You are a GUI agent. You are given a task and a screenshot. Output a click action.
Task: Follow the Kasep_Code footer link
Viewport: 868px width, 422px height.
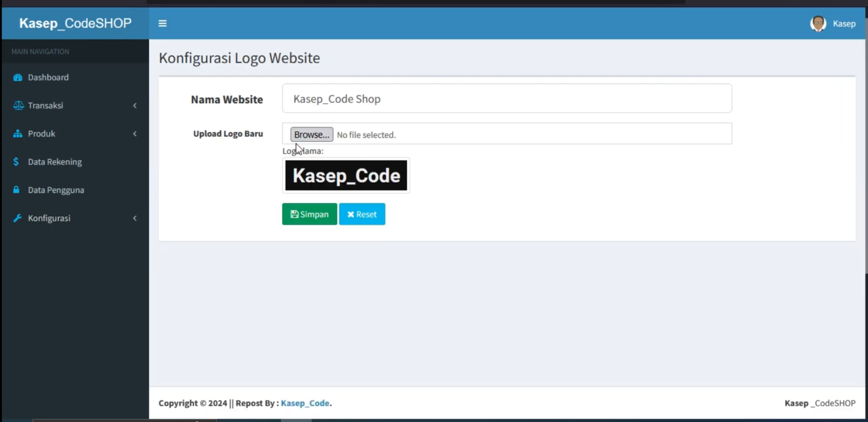tap(305, 403)
